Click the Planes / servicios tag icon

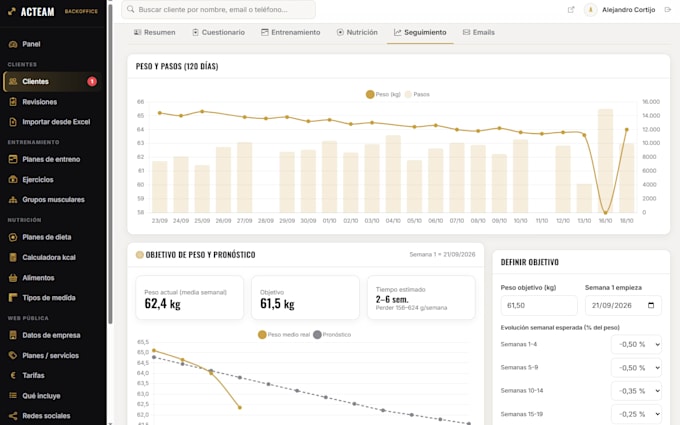13,355
